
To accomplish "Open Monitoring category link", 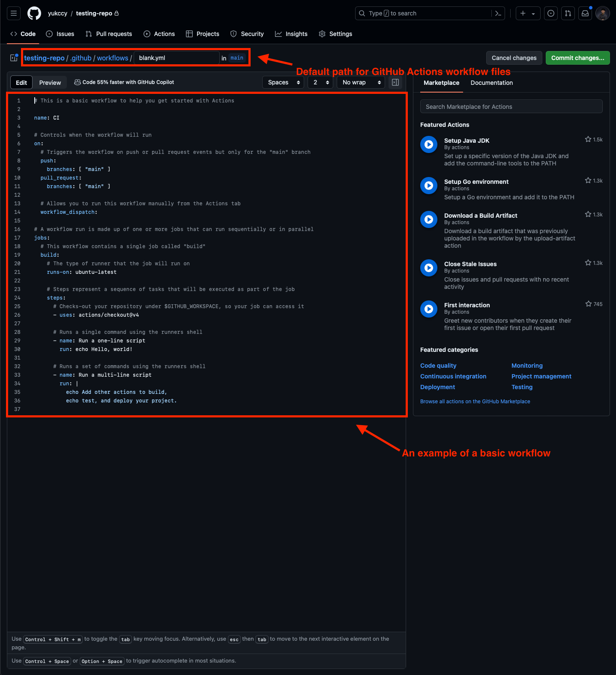I will pos(527,366).
